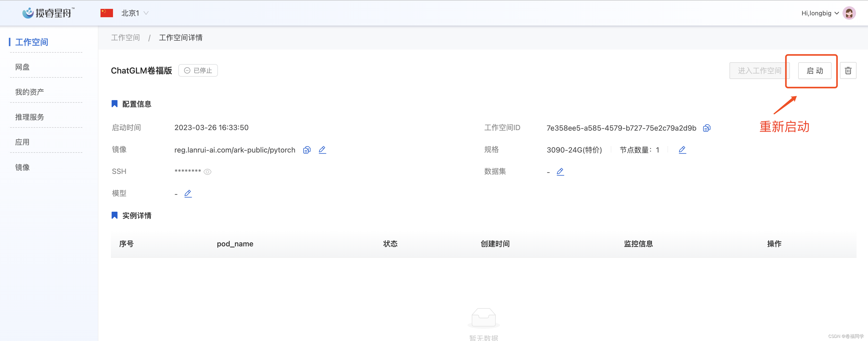Viewport: 868px width, 341px height.
Task: Click the 启动 button
Action: pyautogui.click(x=814, y=70)
